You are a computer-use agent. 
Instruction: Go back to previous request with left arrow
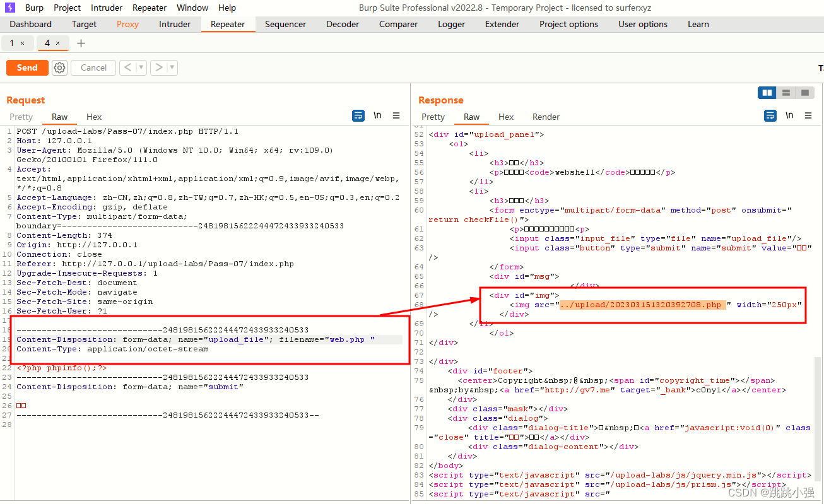[x=127, y=67]
